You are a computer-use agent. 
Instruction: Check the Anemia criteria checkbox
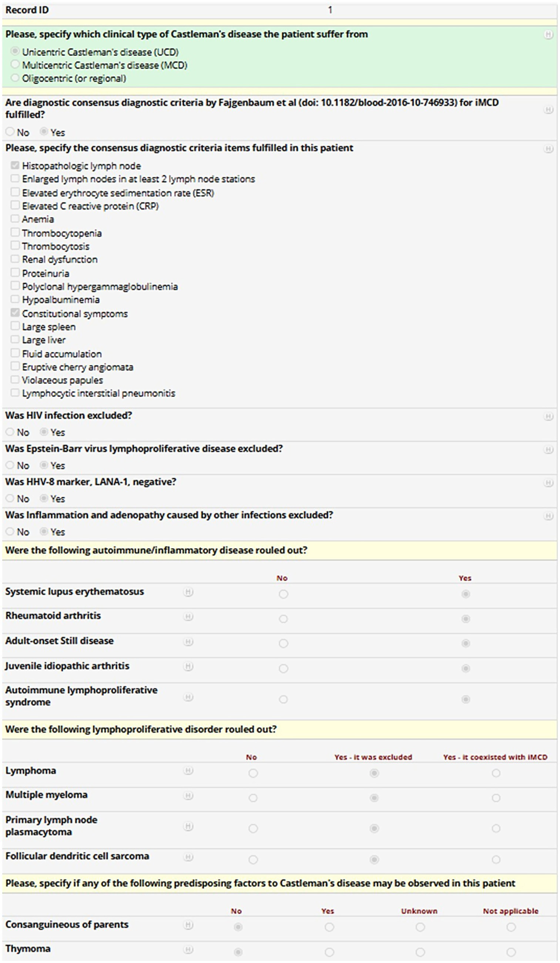click(x=15, y=218)
